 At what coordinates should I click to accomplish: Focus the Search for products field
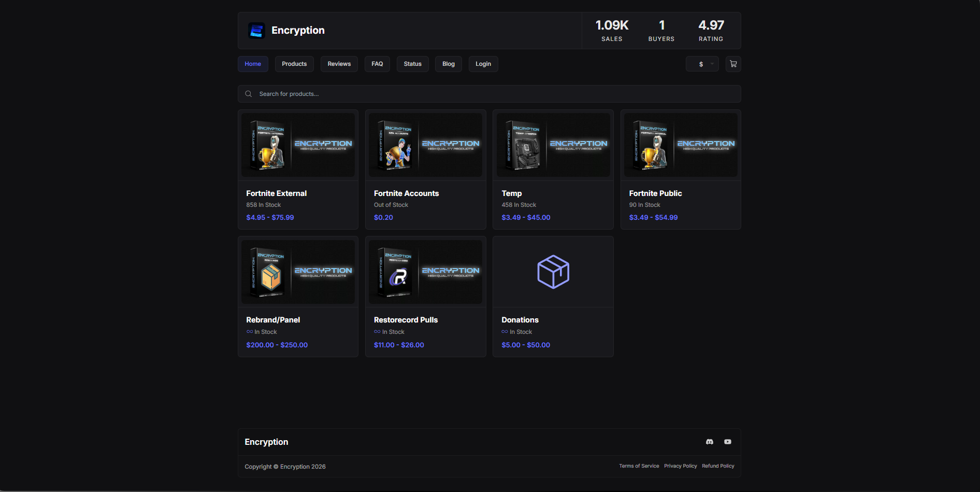(489, 94)
